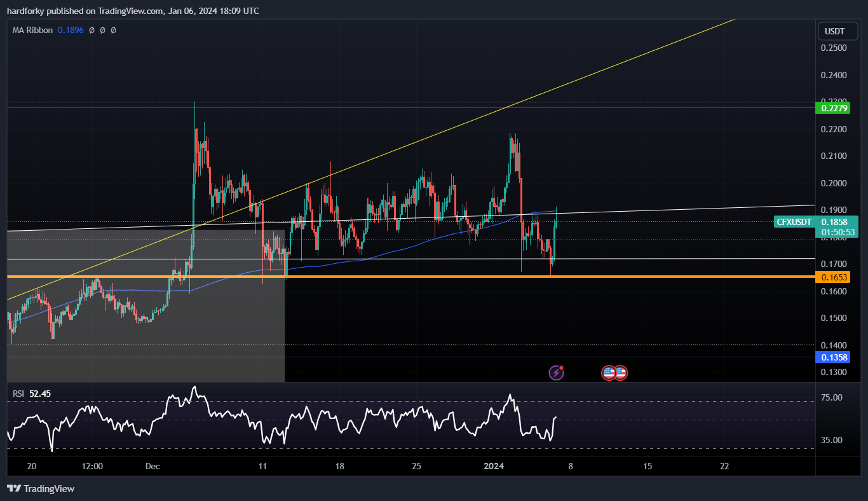Click the 0.1400 price axis label
Screen dimensions: 868x501
coord(834,345)
